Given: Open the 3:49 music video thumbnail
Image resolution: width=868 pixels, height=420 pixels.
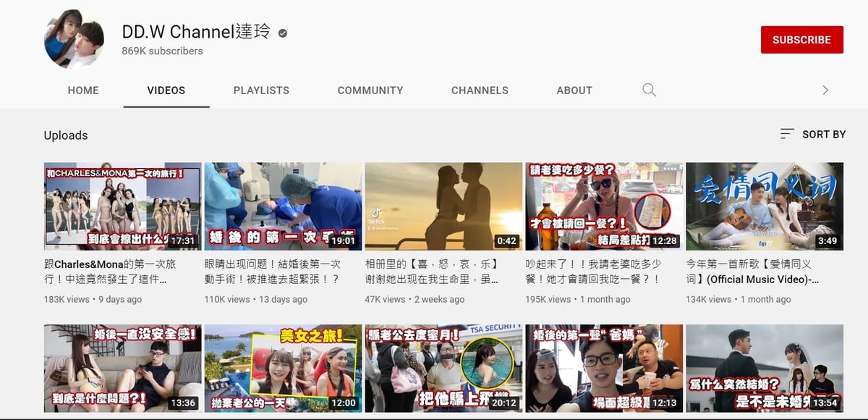Looking at the screenshot, I should click(764, 206).
